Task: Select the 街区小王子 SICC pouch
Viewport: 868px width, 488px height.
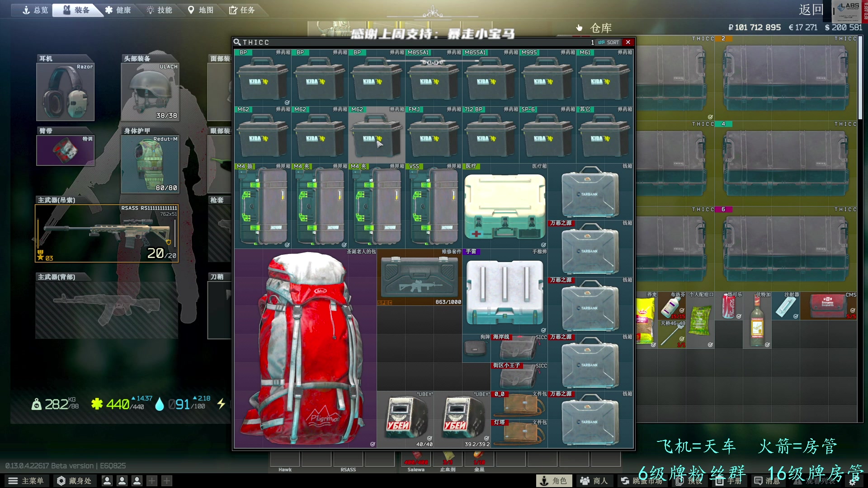Action: pos(519,376)
